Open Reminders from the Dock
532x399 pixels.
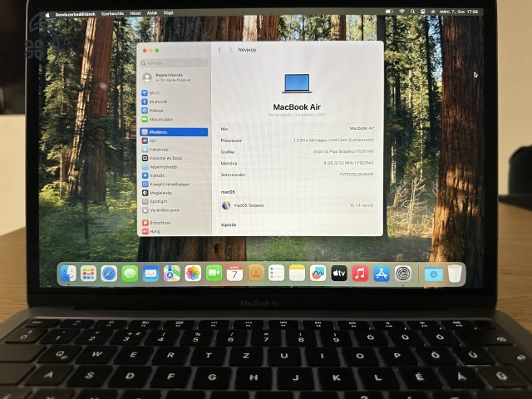[x=276, y=273]
